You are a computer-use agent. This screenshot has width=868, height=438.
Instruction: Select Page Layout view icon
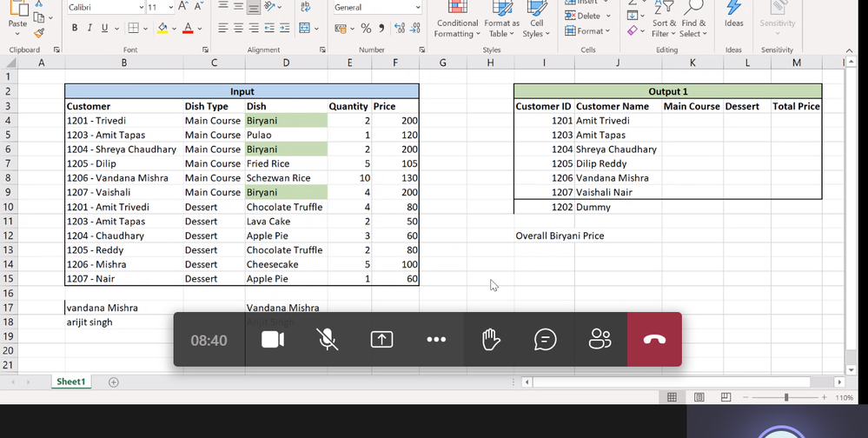click(x=699, y=397)
